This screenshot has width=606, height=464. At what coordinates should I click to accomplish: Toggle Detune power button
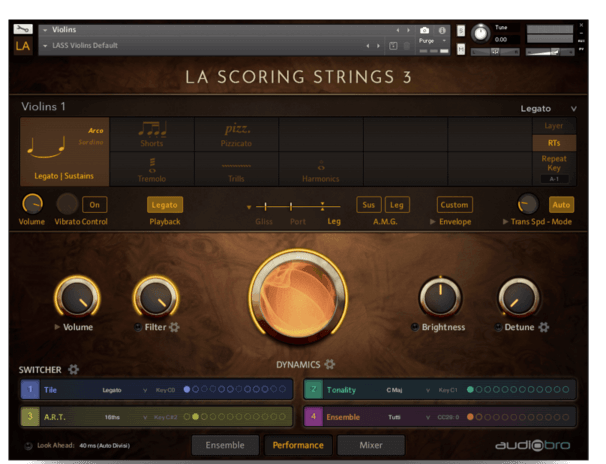coord(499,327)
